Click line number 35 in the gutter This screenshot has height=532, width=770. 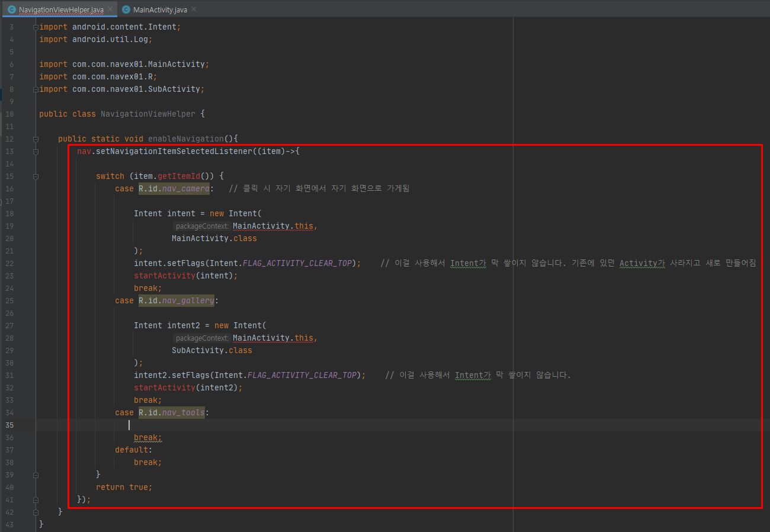click(x=9, y=425)
